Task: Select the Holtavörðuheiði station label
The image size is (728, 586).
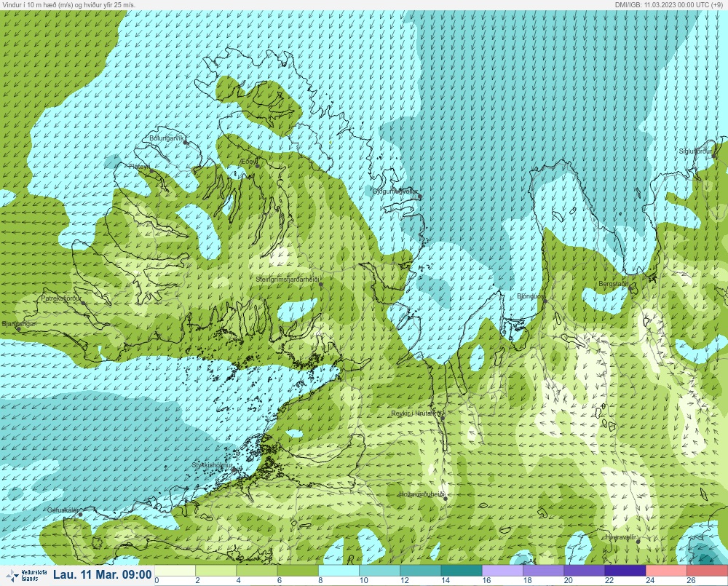Action: pyautogui.click(x=422, y=494)
